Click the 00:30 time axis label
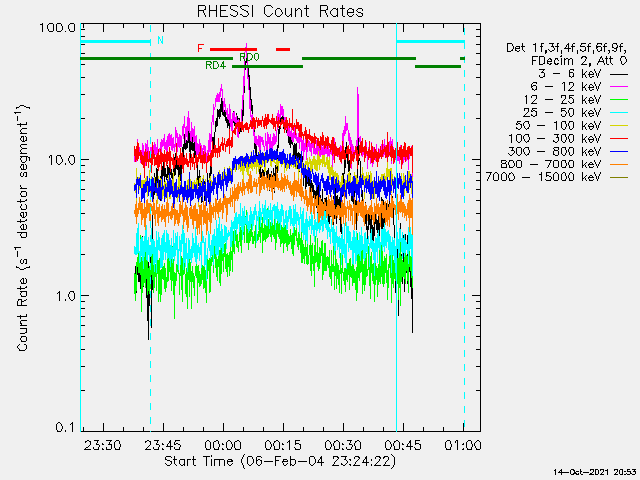 pos(343,445)
